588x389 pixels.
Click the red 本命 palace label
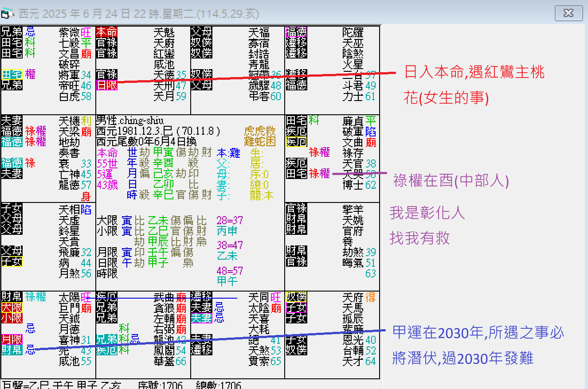[107, 32]
